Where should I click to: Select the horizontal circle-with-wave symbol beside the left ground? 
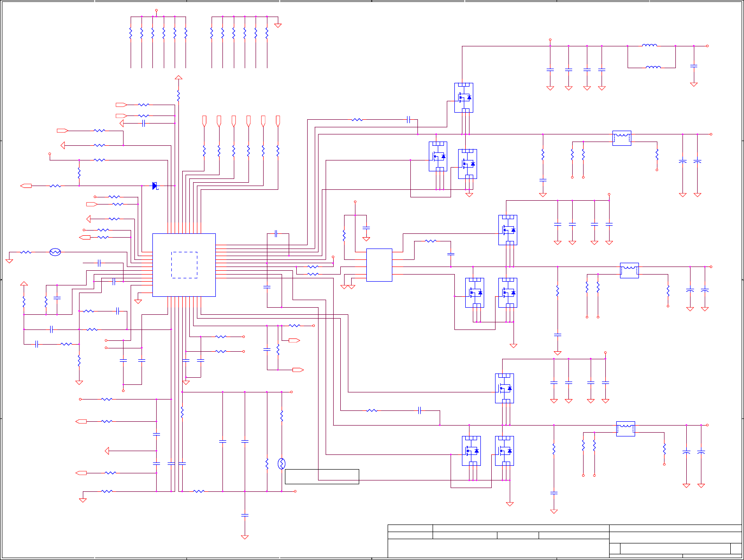(x=55, y=252)
